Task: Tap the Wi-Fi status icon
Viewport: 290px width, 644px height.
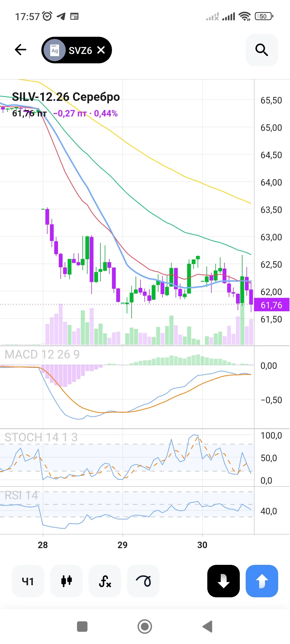Action: click(x=245, y=16)
